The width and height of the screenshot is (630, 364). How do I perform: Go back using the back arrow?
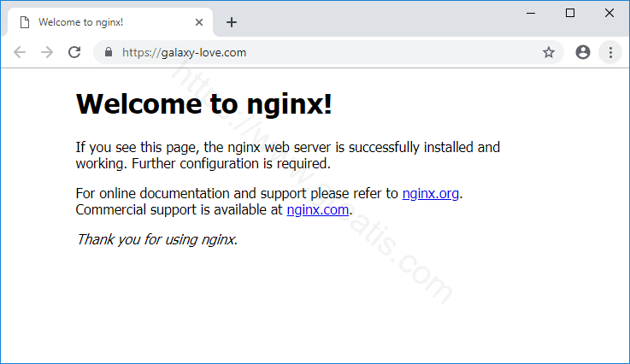pyautogui.click(x=20, y=52)
